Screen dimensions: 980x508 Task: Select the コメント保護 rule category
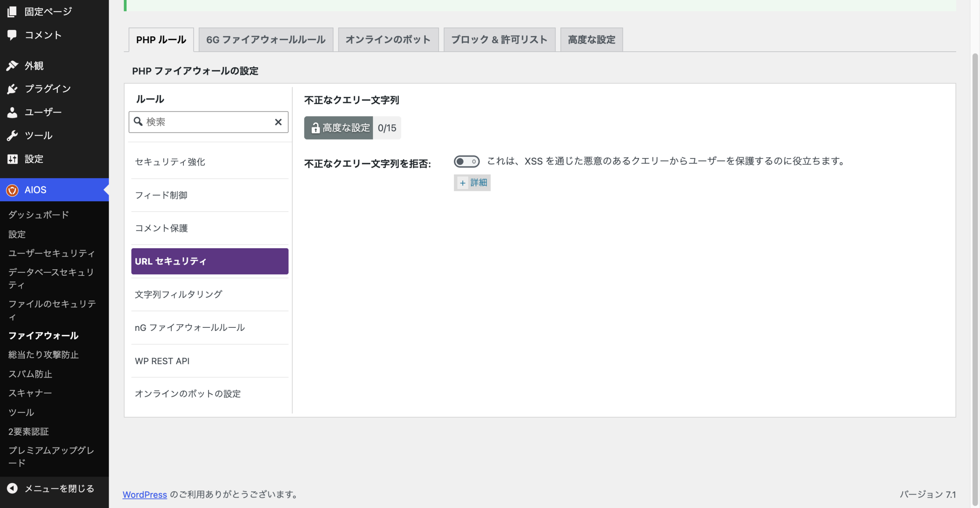[209, 228]
